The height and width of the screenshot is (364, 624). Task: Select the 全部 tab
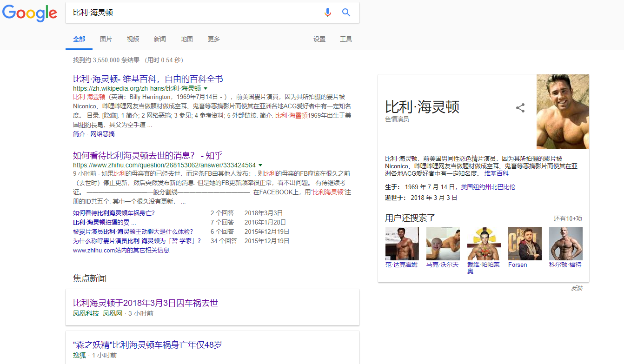pyautogui.click(x=79, y=39)
